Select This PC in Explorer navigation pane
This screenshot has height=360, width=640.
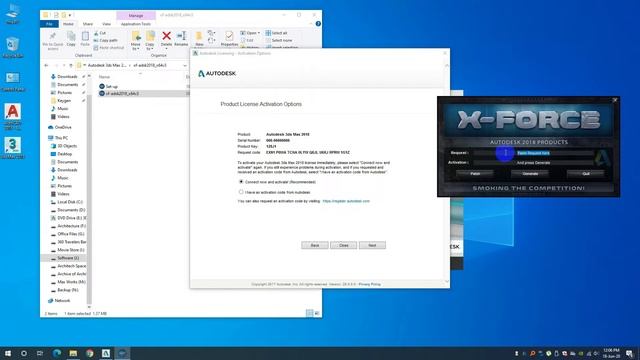point(58,138)
